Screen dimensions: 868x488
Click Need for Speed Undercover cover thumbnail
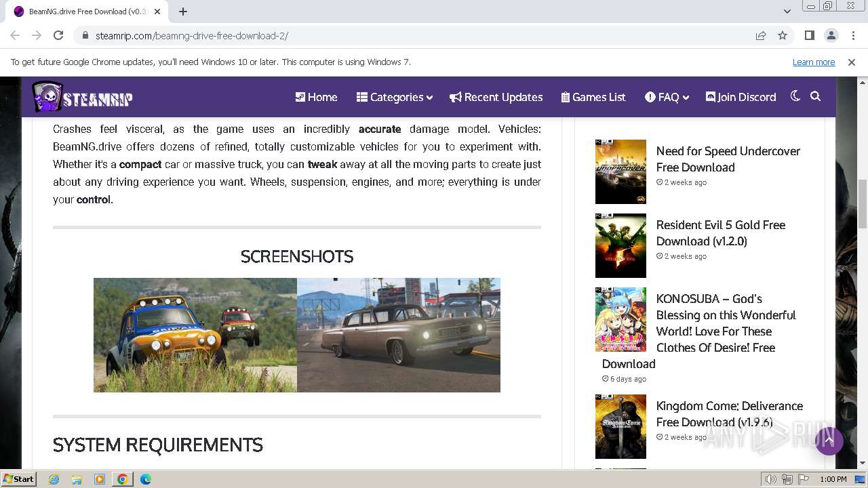[620, 171]
